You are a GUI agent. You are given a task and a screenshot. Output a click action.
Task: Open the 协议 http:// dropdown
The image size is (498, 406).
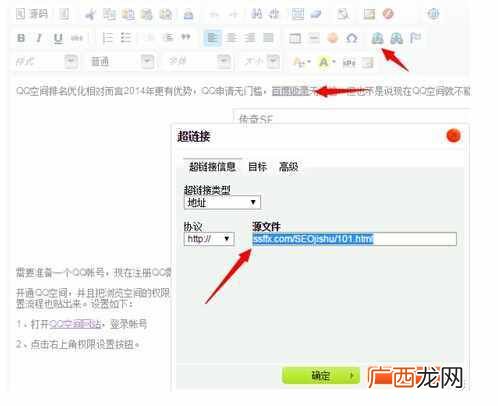pyautogui.click(x=209, y=239)
